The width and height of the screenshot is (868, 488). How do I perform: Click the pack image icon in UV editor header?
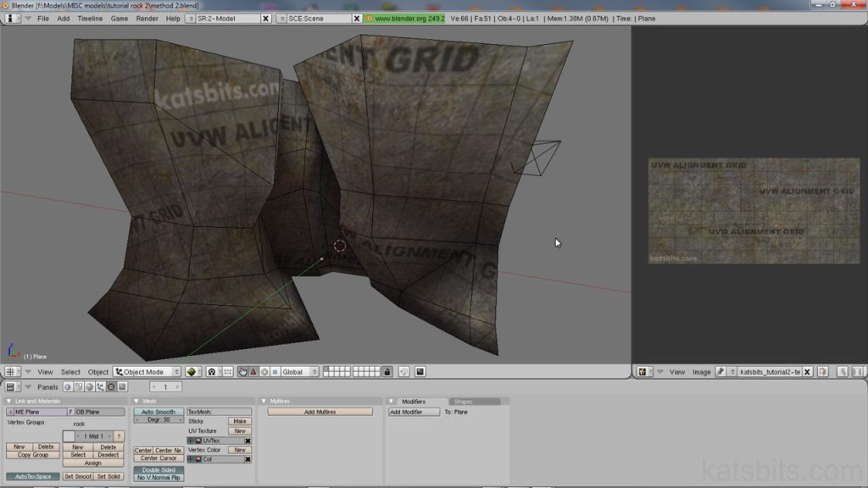(821, 372)
